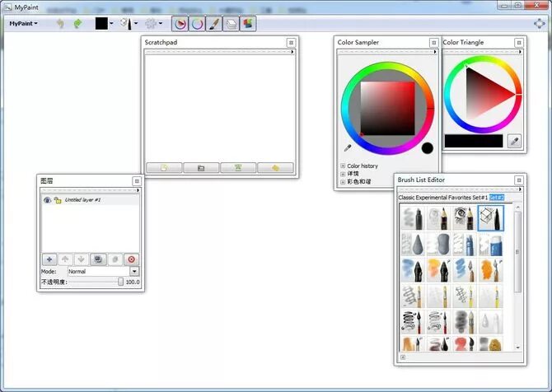
Task: Click the revert scratchpad button
Action: pos(275,168)
